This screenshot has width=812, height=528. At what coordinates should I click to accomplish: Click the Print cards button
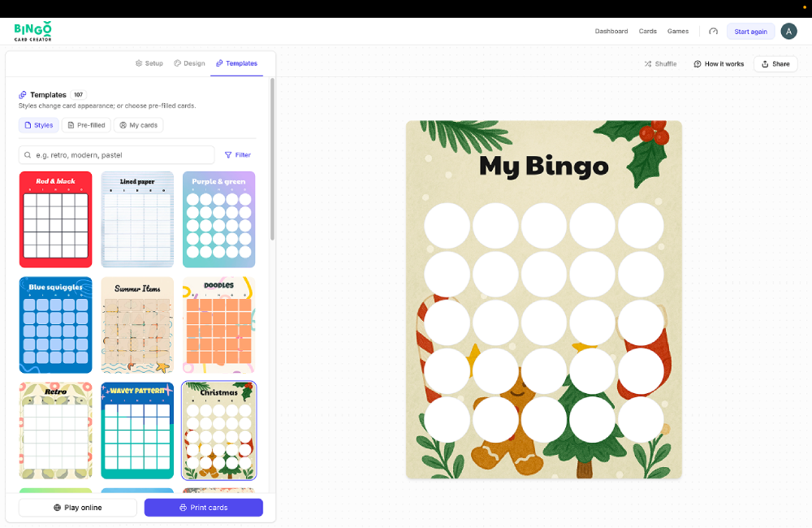[x=203, y=508]
